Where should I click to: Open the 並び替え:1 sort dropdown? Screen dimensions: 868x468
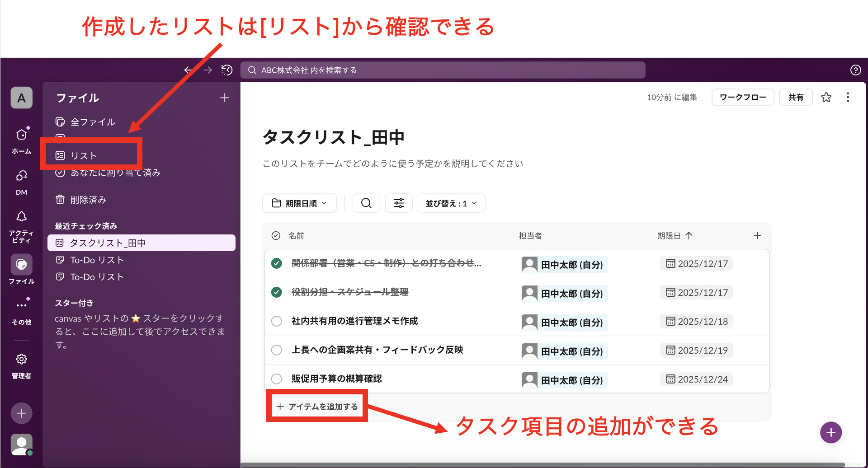451,203
